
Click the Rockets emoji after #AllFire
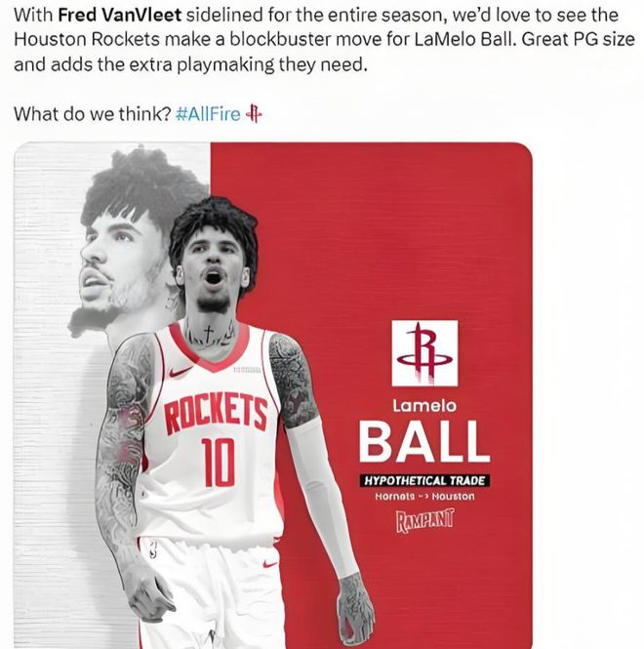pos(254,114)
